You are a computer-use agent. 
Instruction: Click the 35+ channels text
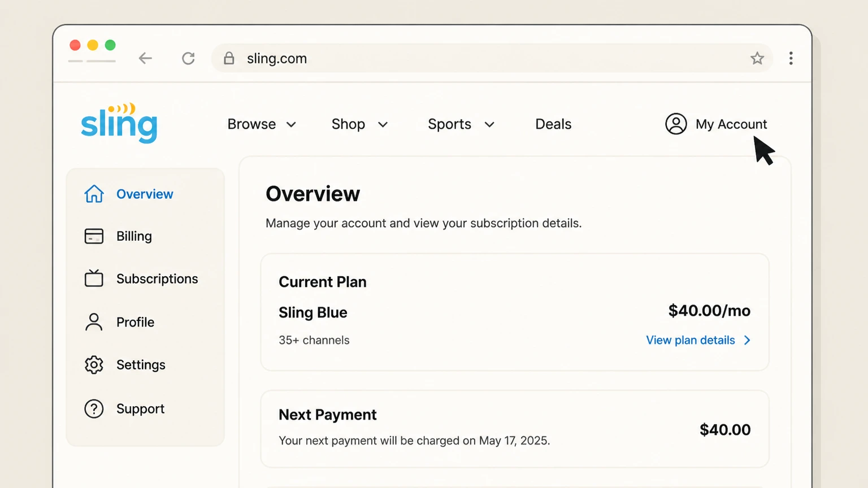tap(314, 340)
